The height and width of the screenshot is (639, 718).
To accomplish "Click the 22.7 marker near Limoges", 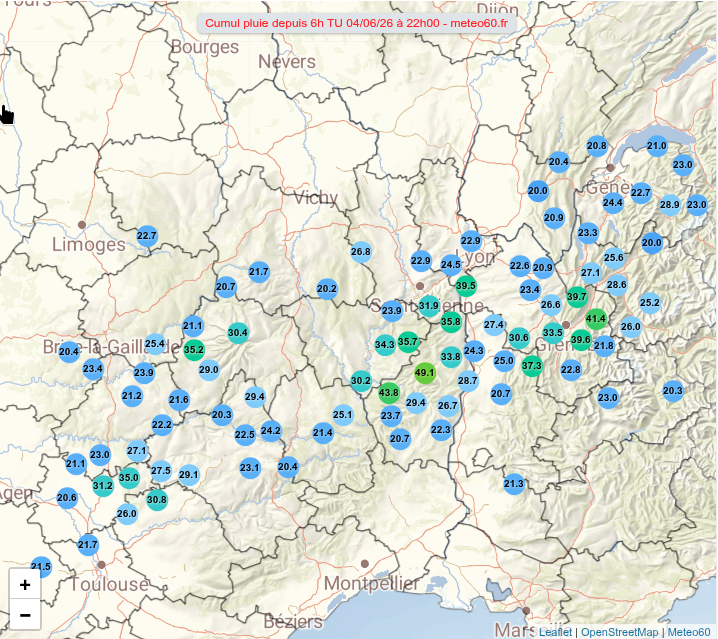I will pos(147,236).
